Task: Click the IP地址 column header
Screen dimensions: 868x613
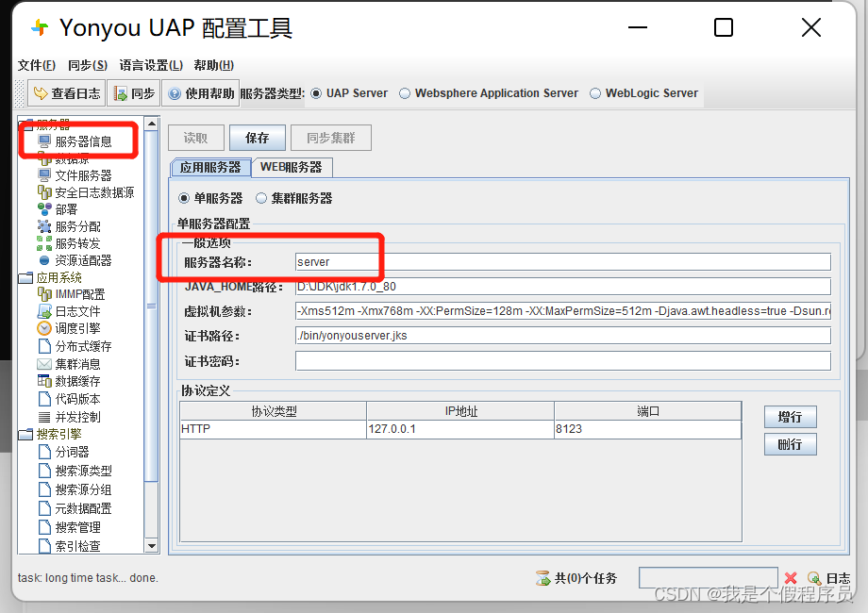Action: pyautogui.click(x=460, y=411)
